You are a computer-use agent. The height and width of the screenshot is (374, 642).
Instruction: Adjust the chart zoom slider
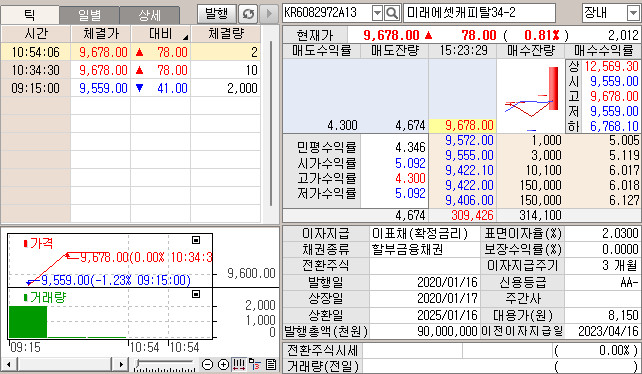[x=164, y=364]
